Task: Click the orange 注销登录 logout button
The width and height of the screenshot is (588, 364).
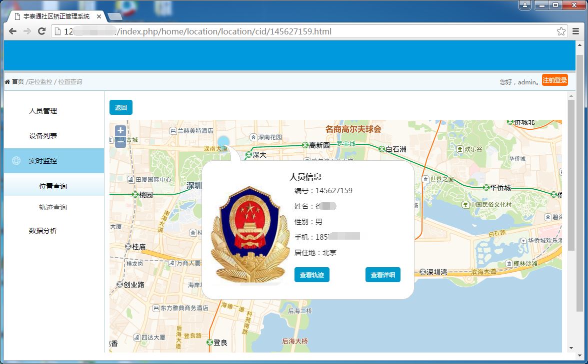Action: click(554, 80)
